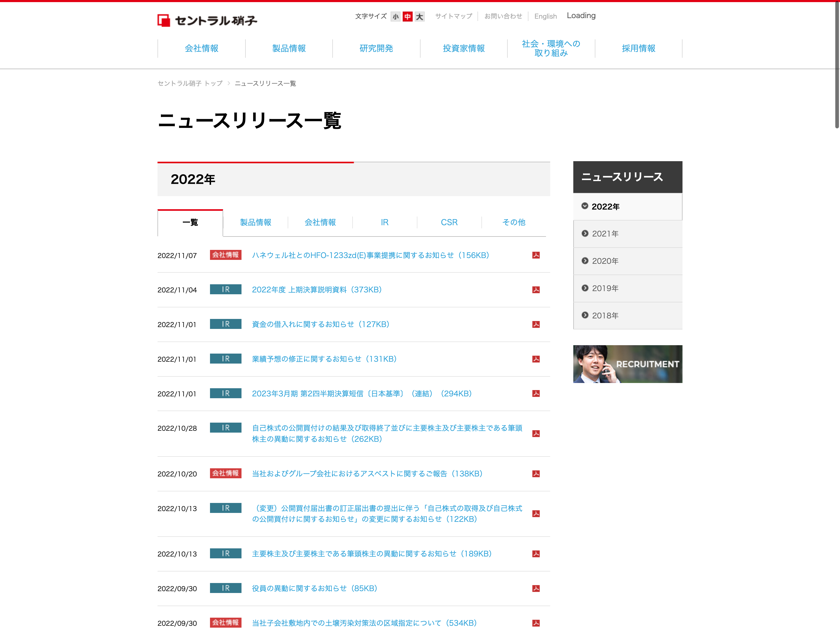This screenshot has height=630, width=840.
Task: Set font size to 大 (large)
Action: pyautogui.click(x=419, y=16)
